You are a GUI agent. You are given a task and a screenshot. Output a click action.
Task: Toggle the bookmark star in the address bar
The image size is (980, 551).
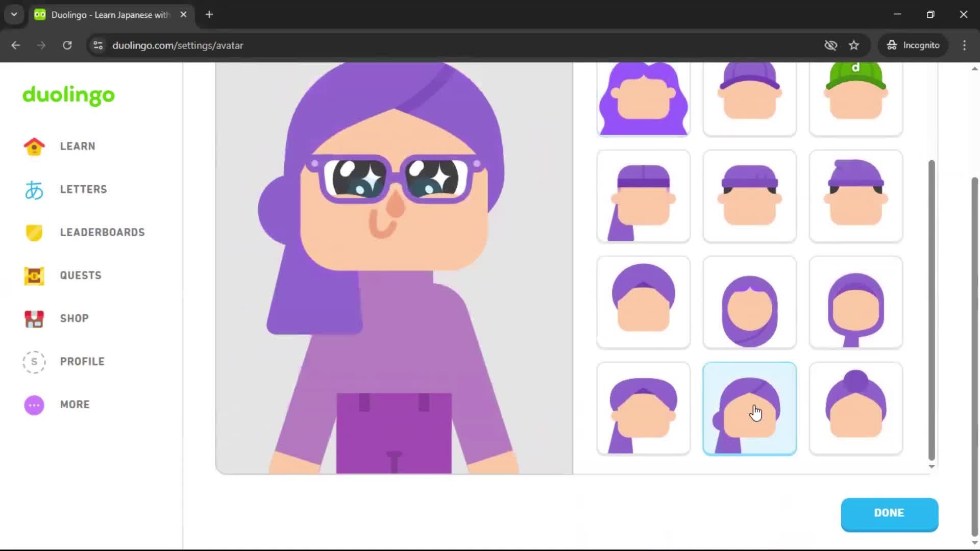(x=854, y=45)
